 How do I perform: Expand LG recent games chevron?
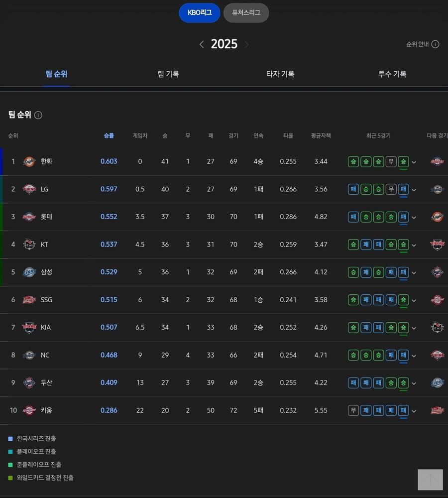tap(414, 190)
